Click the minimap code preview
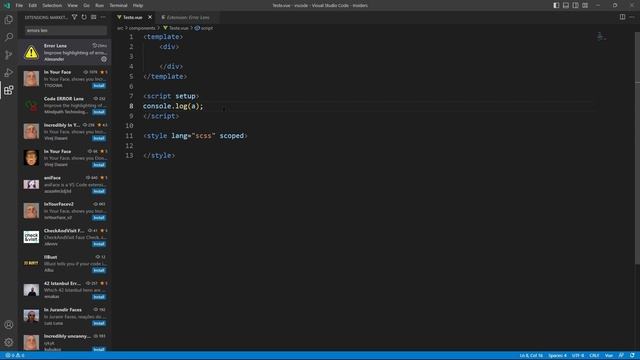640x360 pixels. click(x=601, y=37)
